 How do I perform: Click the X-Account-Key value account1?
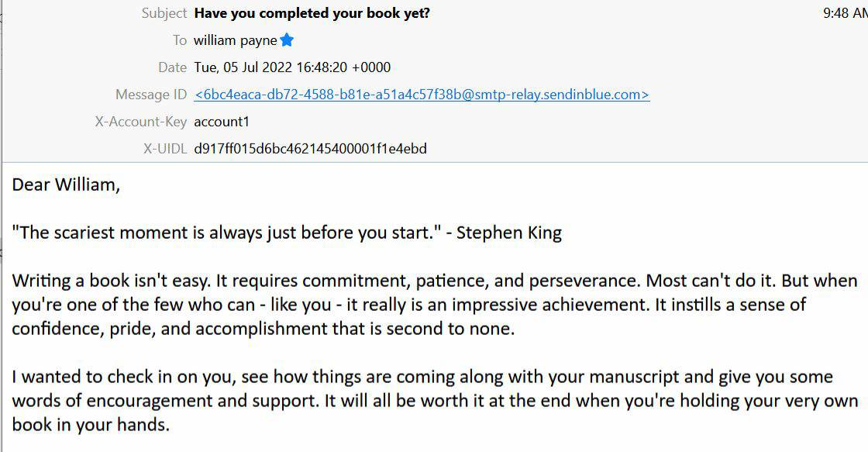click(x=222, y=122)
